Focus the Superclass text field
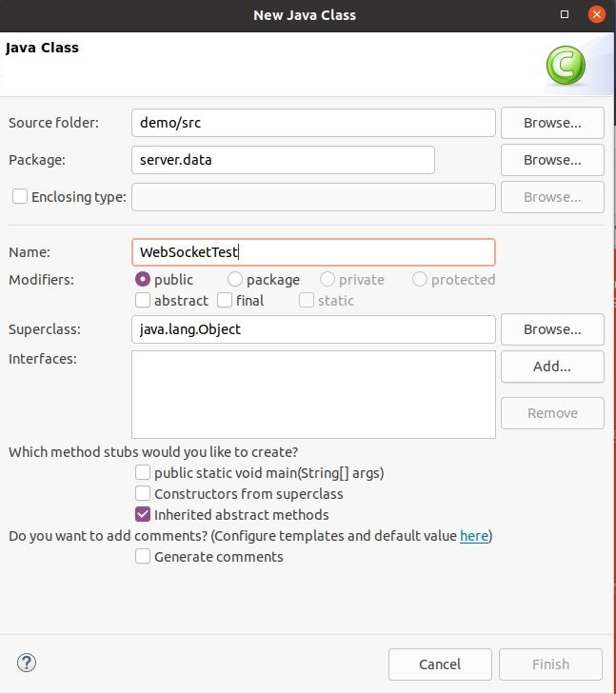 tap(313, 329)
